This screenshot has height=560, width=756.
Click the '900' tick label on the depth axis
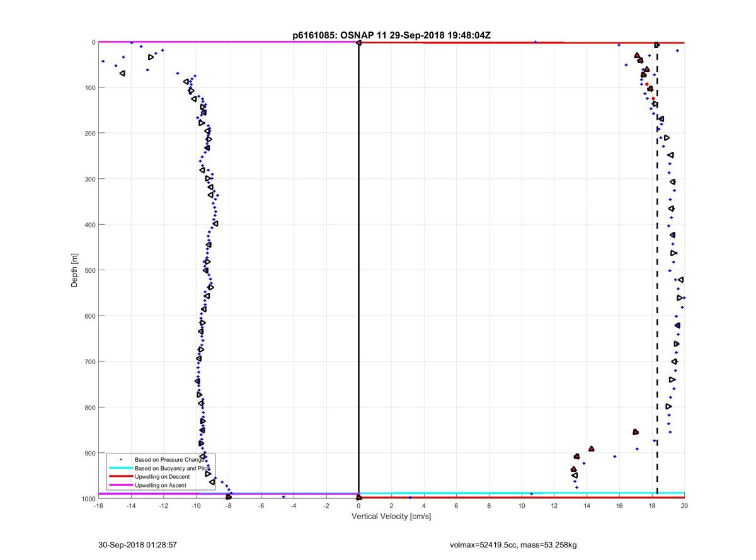pyautogui.click(x=89, y=453)
